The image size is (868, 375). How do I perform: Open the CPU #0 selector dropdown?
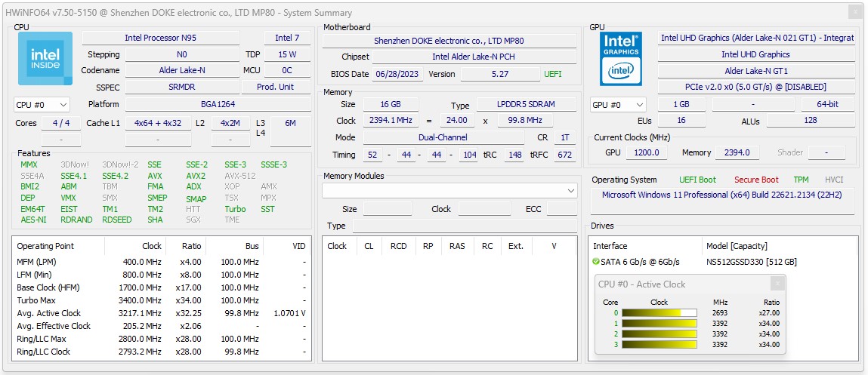click(x=42, y=105)
